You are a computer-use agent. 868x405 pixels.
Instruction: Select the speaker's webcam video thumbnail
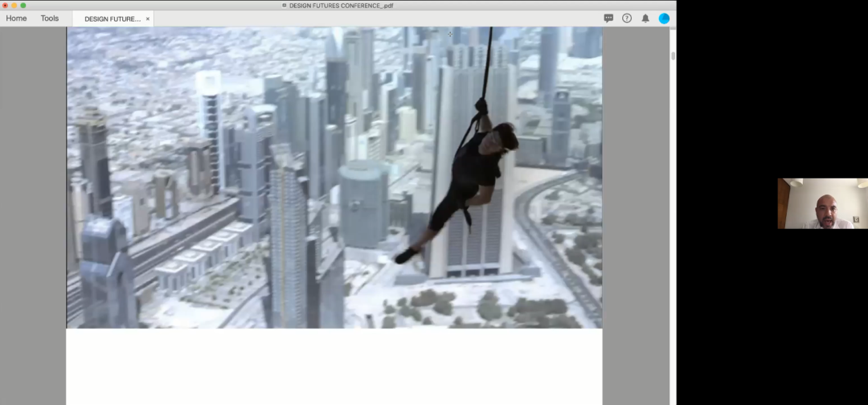click(x=823, y=203)
